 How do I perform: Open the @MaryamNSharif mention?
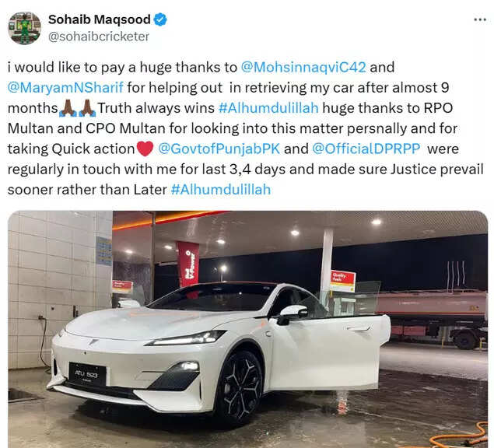click(65, 88)
